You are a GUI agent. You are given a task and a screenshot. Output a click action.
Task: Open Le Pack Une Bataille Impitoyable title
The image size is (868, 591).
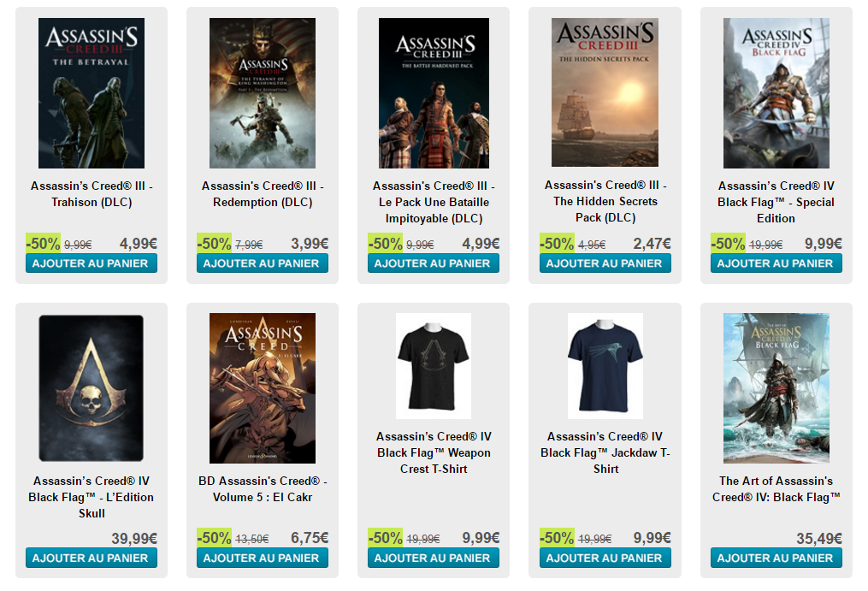point(434,202)
